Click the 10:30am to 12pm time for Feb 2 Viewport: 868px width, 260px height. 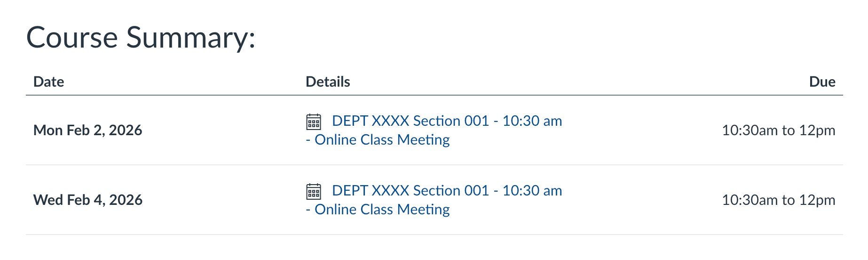click(778, 130)
